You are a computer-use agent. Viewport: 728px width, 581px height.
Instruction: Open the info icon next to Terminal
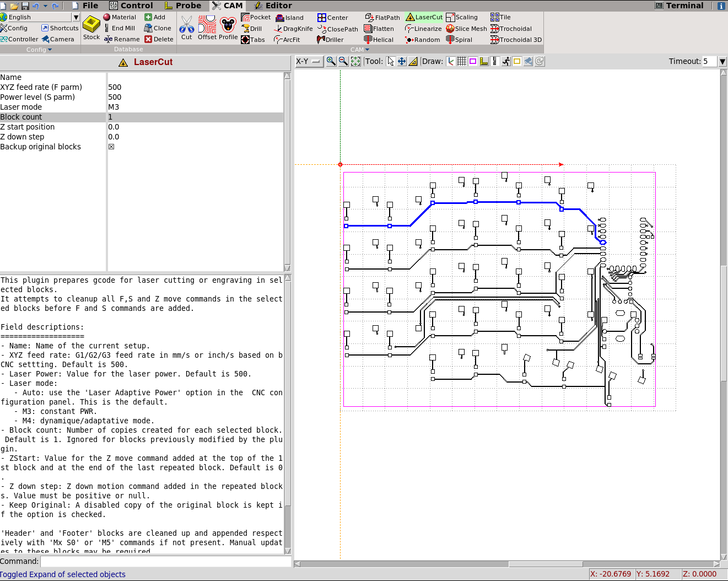coord(721,6)
